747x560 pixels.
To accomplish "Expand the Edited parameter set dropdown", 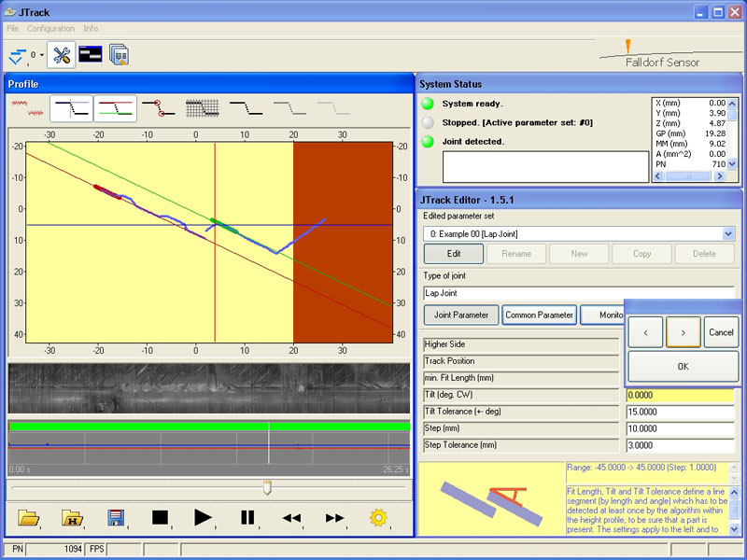I will tap(728, 234).
